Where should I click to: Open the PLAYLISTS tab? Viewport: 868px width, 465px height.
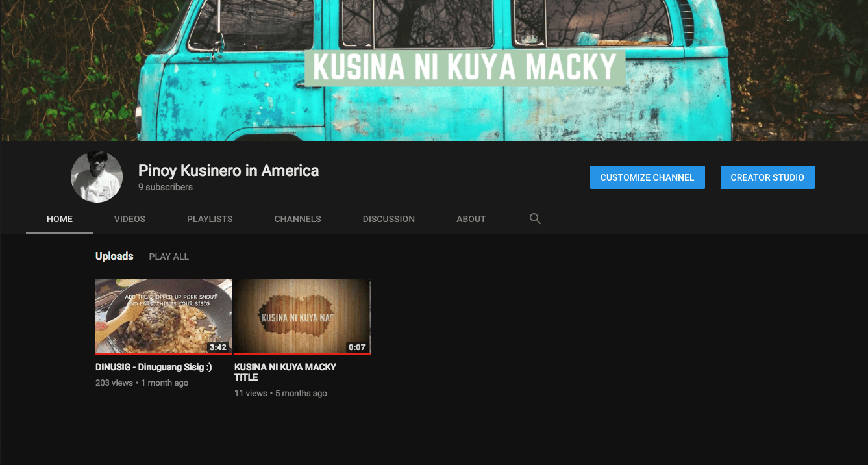pos(210,219)
